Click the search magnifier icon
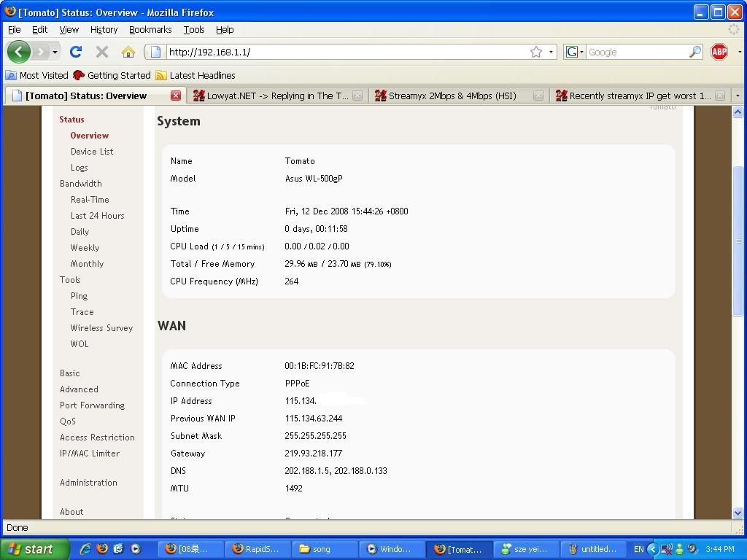 [x=695, y=52]
